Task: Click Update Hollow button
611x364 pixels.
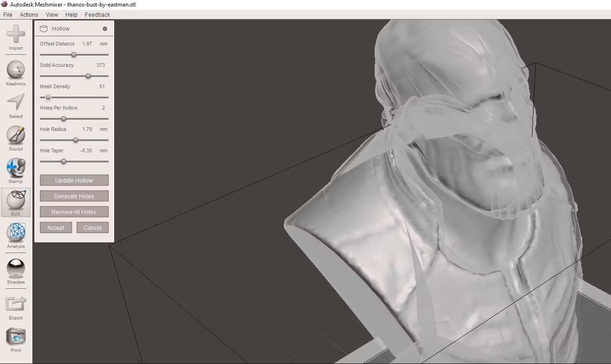Action: pos(74,180)
